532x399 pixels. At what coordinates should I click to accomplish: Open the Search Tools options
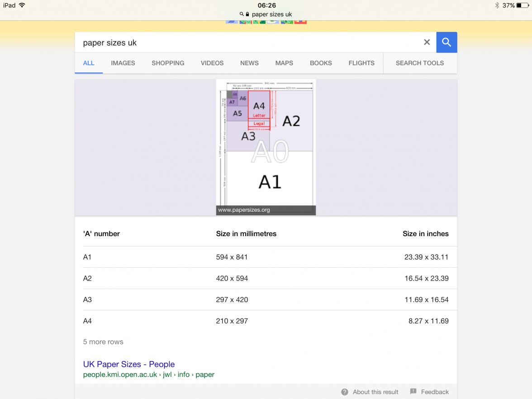click(419, 63)
